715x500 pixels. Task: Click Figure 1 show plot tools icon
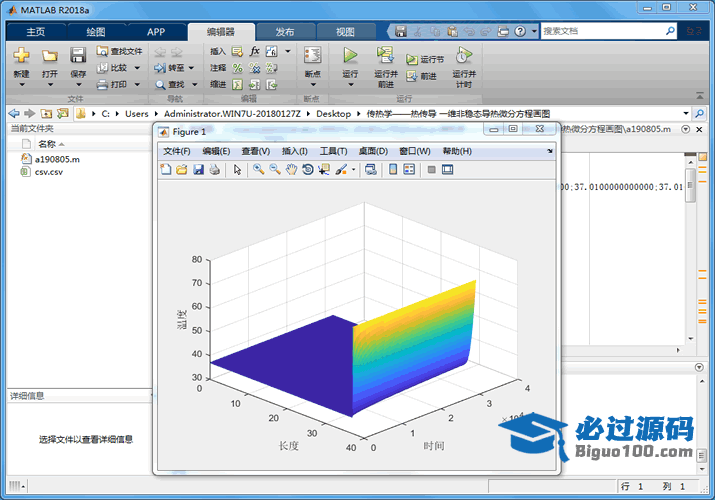point(447,170)
